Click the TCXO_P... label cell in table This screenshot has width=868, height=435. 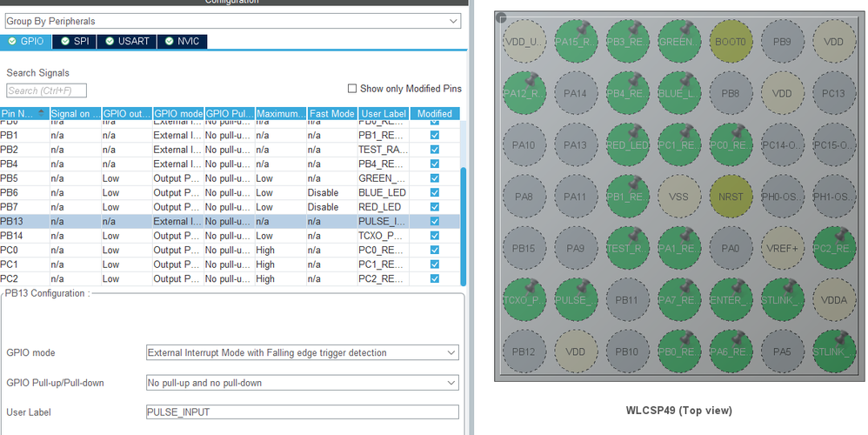[383, 236]
